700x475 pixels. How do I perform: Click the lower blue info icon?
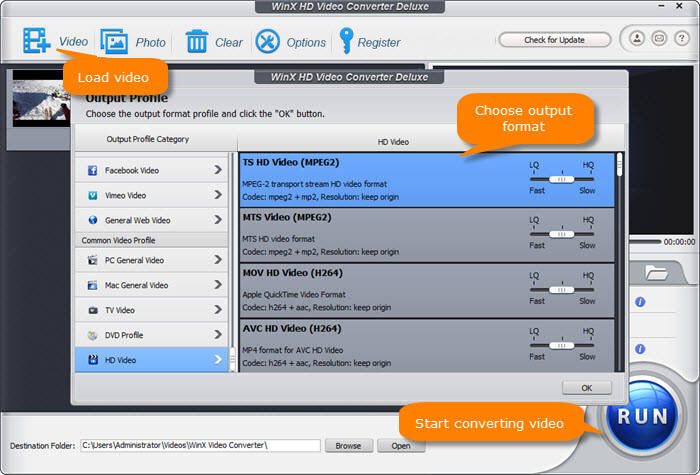tap(640, 349)
